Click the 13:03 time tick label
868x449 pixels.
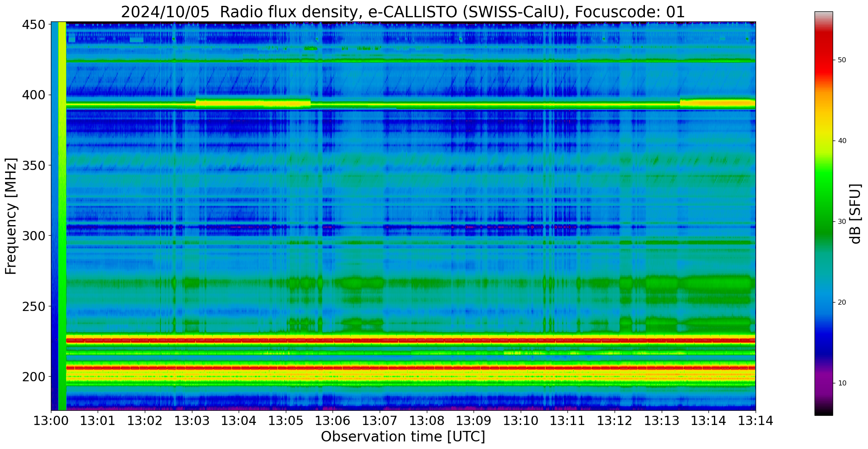click(x=192, y=421)
